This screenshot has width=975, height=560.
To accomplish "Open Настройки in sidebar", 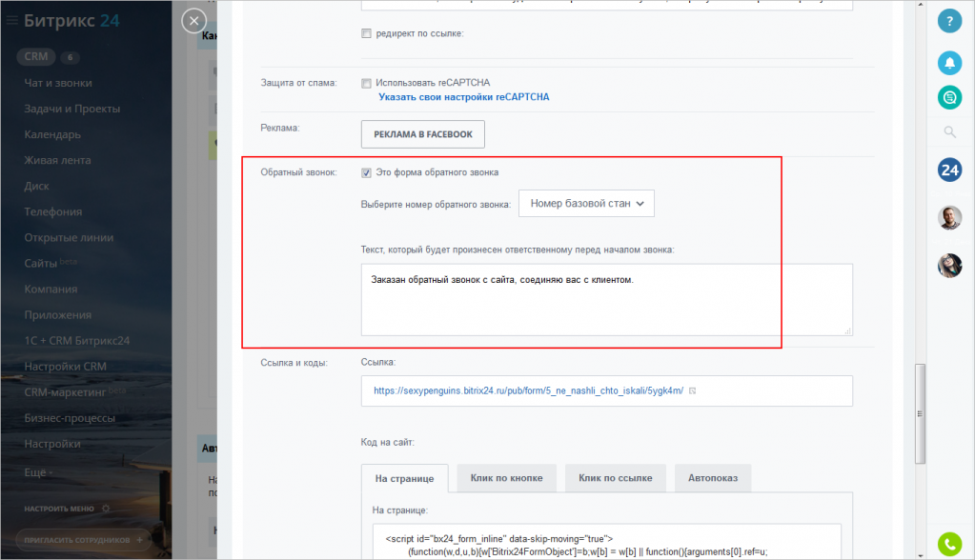I will tap(52, 444).
